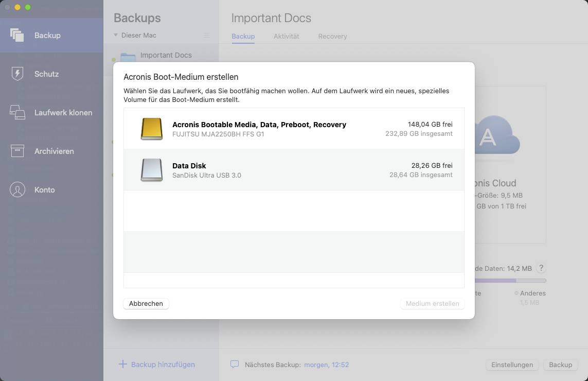Click the Important Docs folder icon
Image resolution: width=588 pixels, height=381 pixels.
(128, 58)
